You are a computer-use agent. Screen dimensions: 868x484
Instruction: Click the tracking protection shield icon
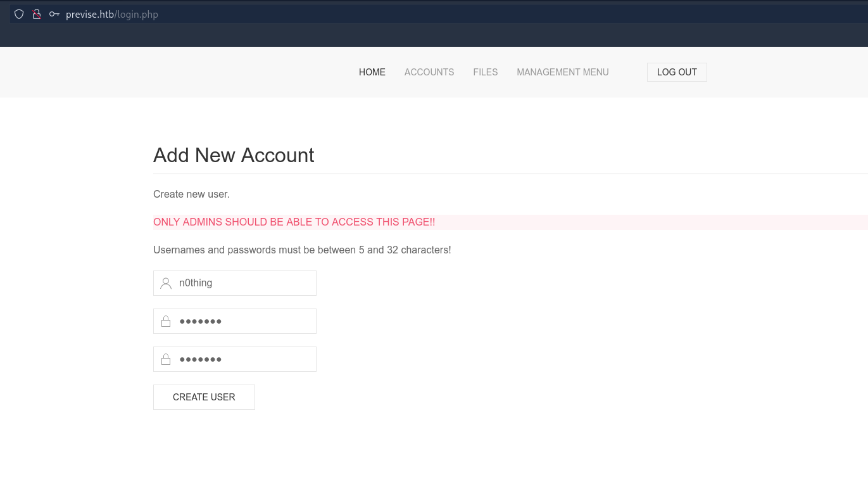coord(19,14)
